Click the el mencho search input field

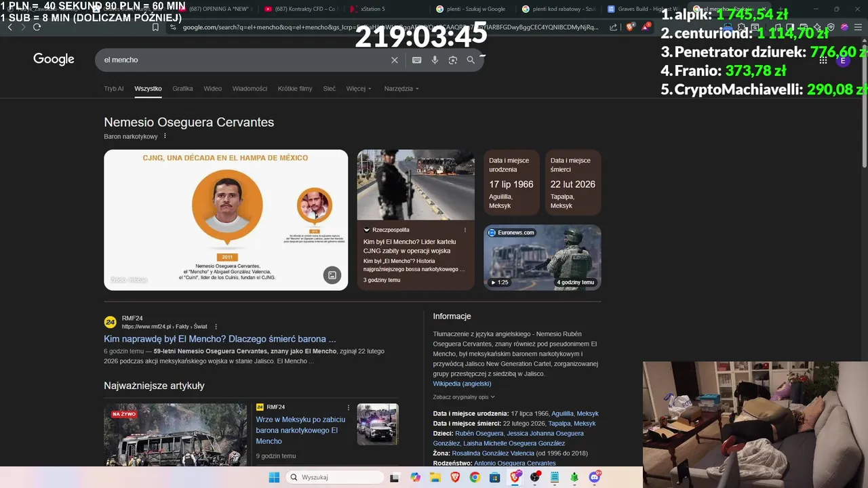(244, 60)
